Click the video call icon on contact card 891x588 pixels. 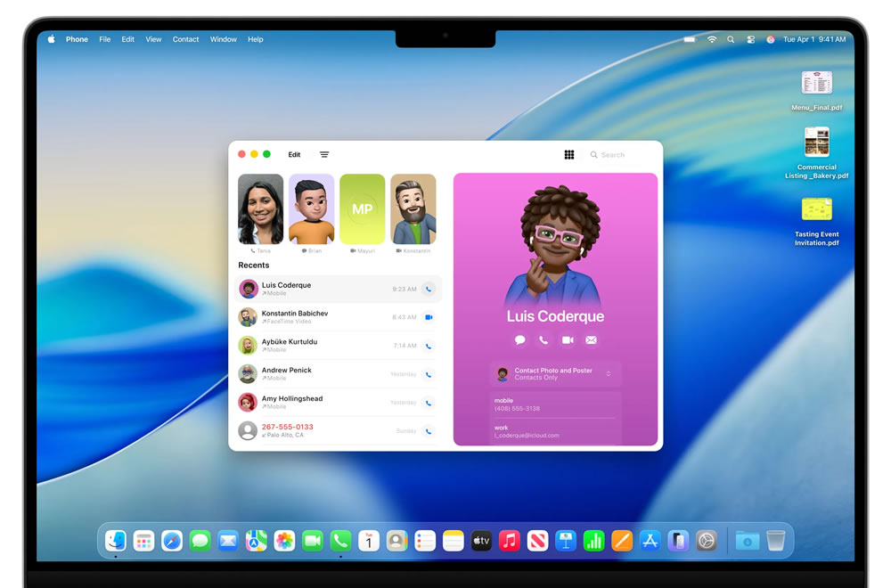click(x=568, y=340)
